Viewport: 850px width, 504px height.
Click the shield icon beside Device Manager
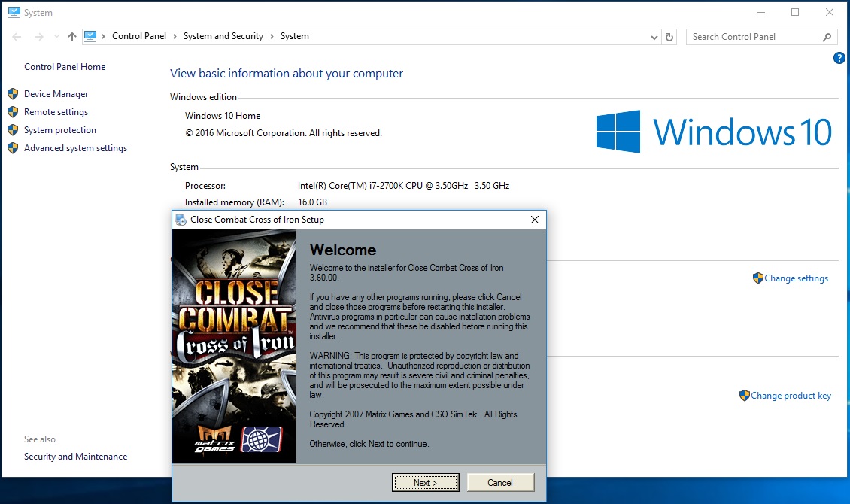pos(13,94)
